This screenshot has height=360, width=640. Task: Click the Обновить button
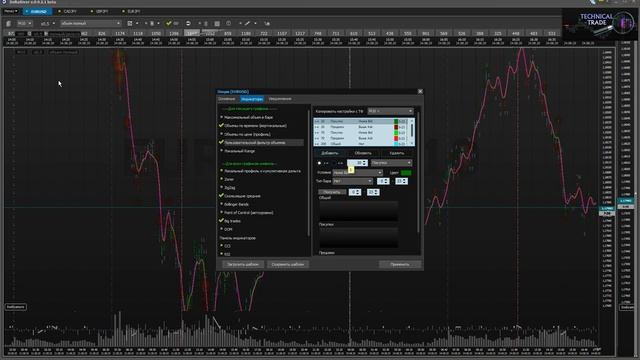tap(363, 153)
